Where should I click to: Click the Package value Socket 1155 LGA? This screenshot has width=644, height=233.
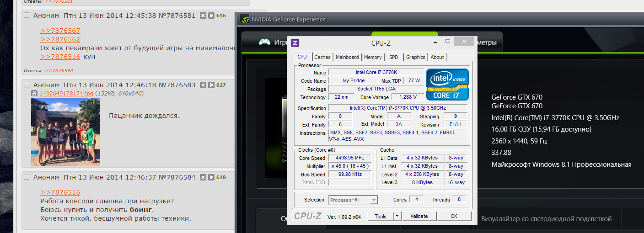376,89
